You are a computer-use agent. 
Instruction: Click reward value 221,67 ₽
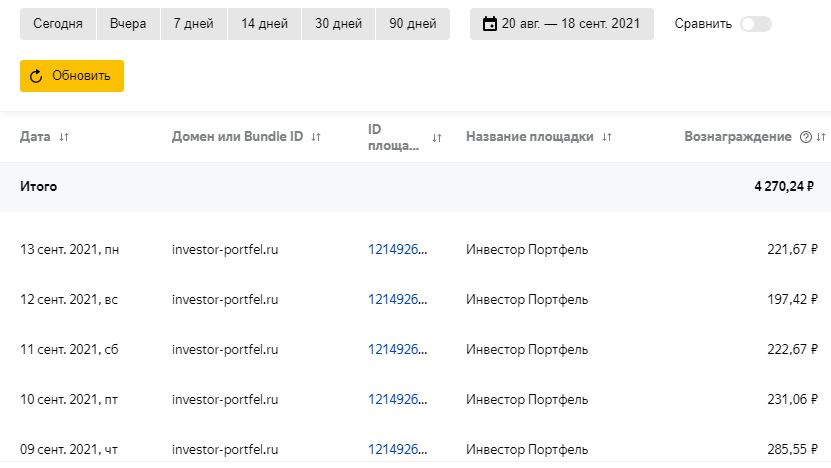[792, 249]
